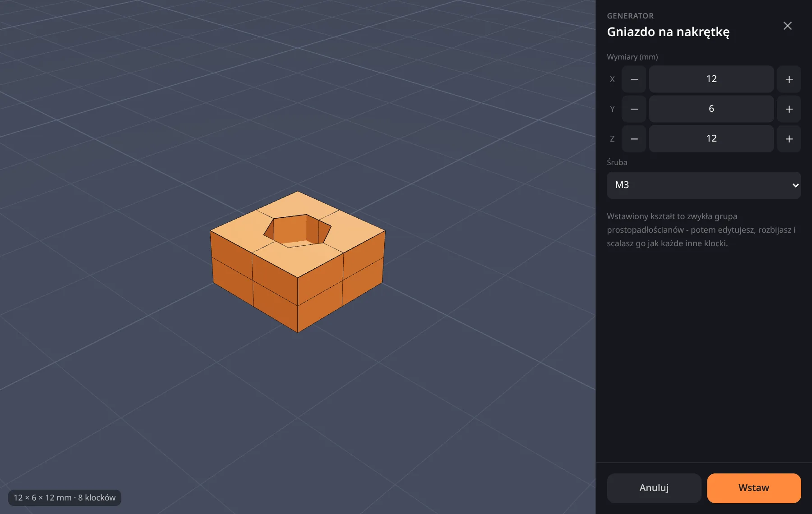Focus the Z dimension field showing 12
This screenshot has width=812, height=514.
(711, 139)
